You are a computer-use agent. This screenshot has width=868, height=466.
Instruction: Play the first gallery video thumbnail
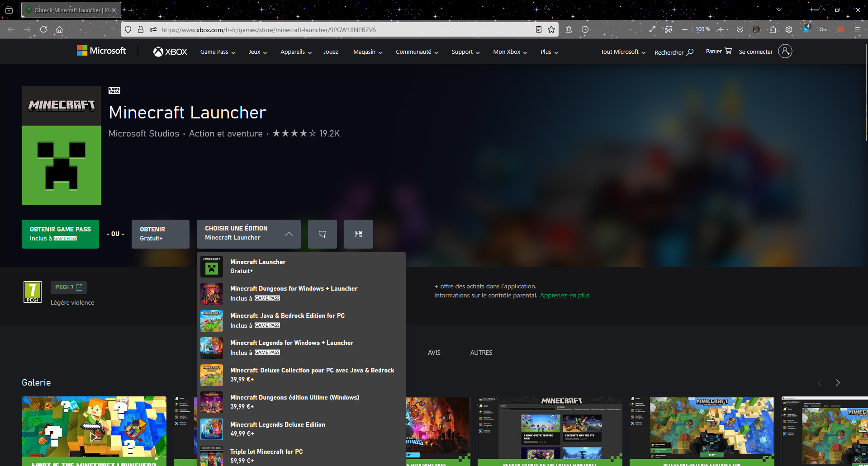tap(94, 431)
